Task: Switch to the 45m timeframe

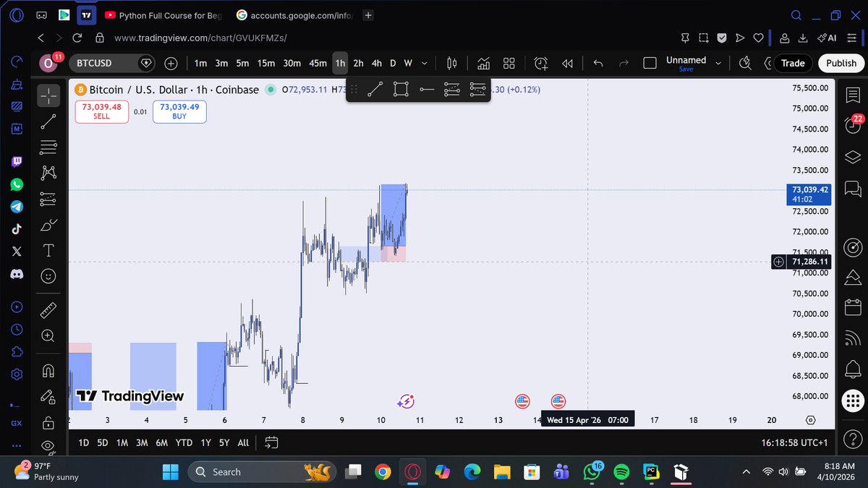Action: (318, 64)
